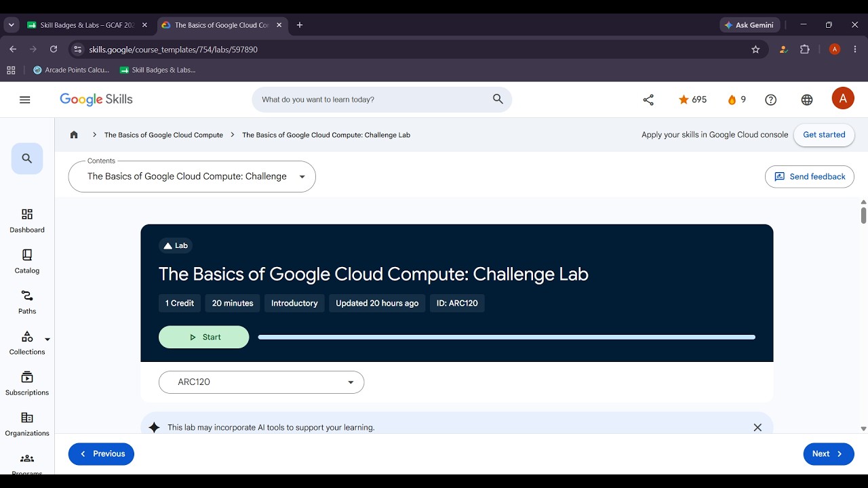Go to Previous lab
This screenshot has width=868, height=488.
tap(101, 454)
